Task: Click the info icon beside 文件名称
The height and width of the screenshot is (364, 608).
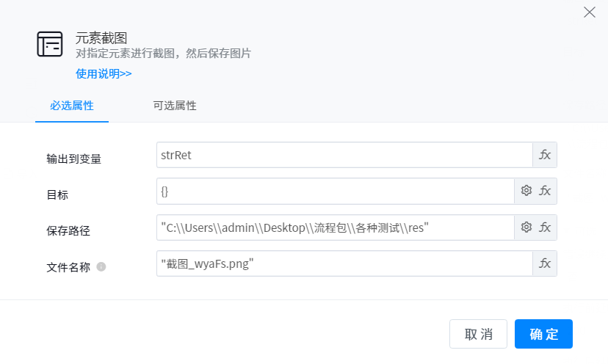Action: [x=101, y=267]
